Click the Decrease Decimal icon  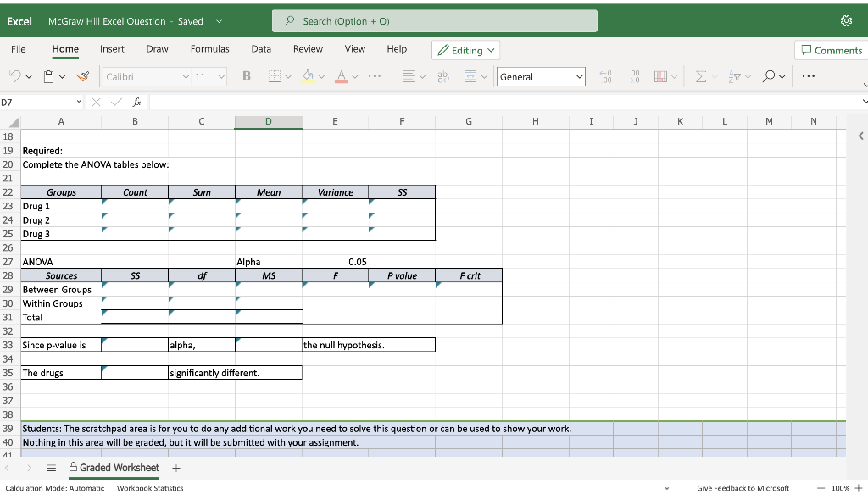pyautogui.click(x=633, y=76)
